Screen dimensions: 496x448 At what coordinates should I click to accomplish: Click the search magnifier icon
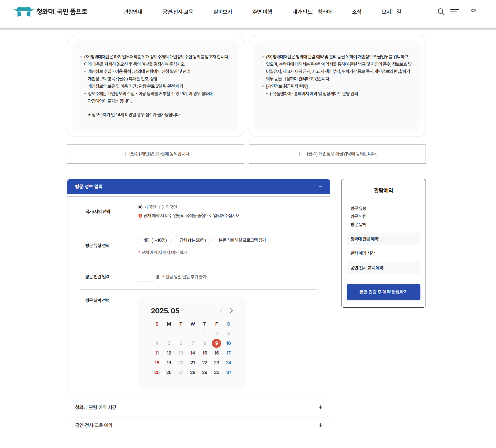[441, 12]
